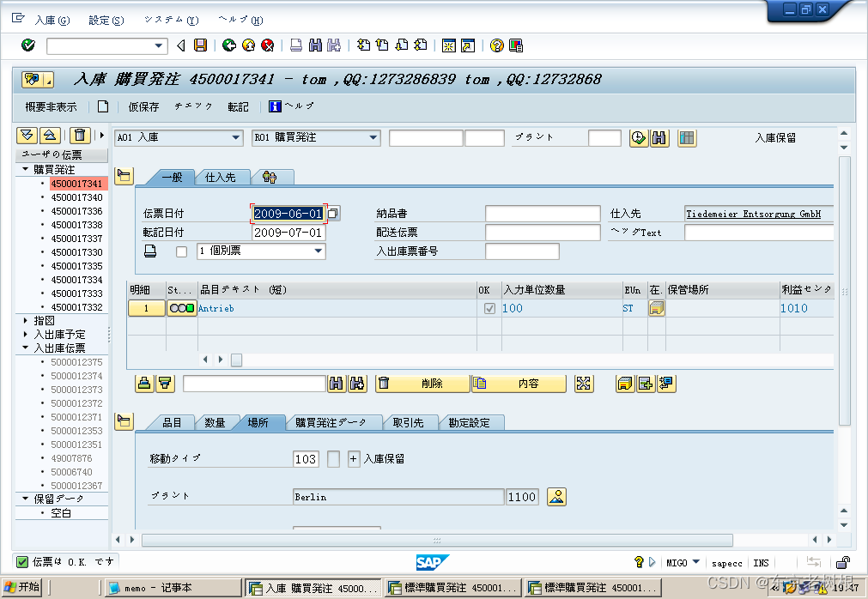Open the 数量 detail tab
This screenshot has height=599, width=868.
tap(215, 422)
